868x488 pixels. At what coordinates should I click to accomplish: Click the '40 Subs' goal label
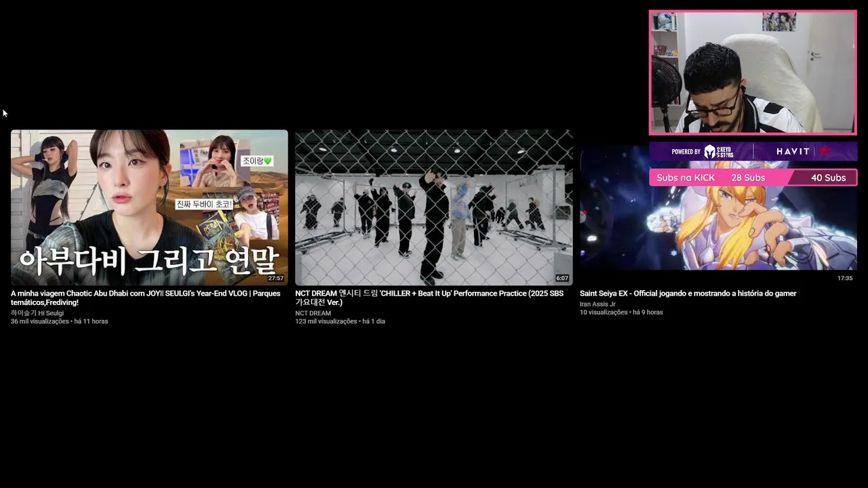828,178
